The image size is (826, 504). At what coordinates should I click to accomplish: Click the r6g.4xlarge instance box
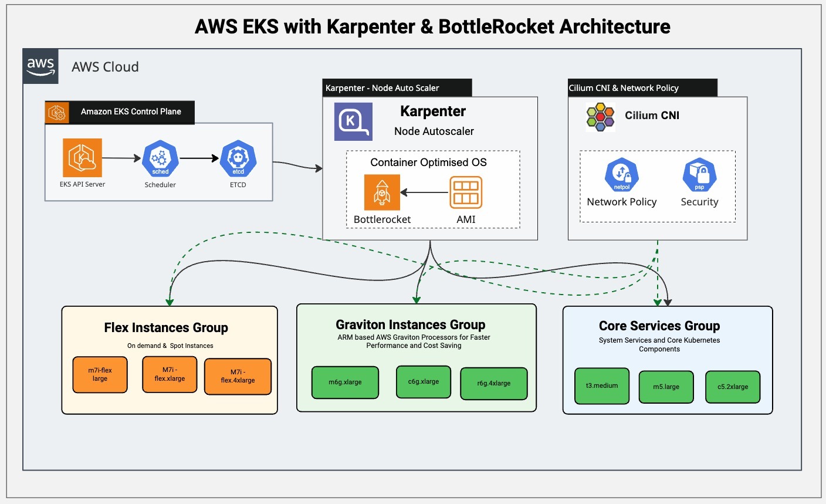tap(493, 384)
